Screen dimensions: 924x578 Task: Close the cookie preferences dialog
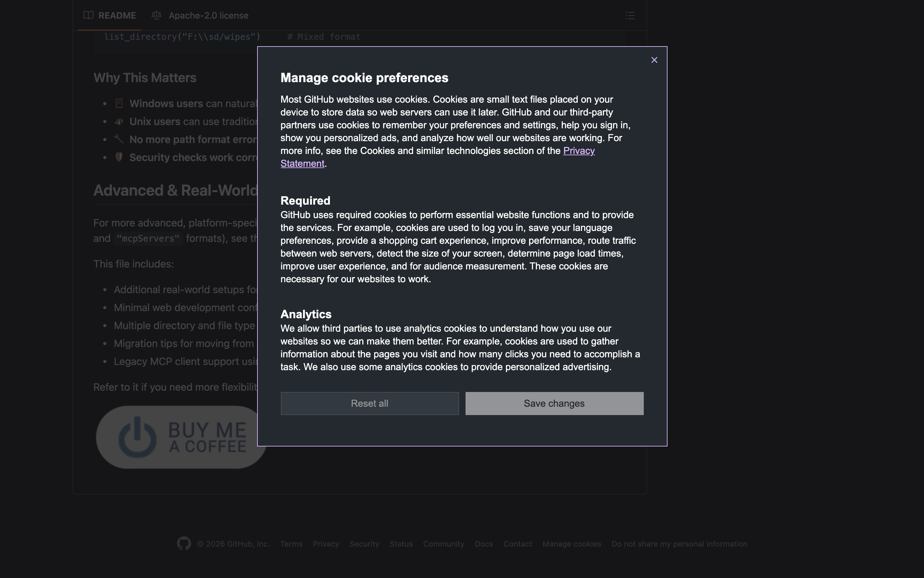654,60
